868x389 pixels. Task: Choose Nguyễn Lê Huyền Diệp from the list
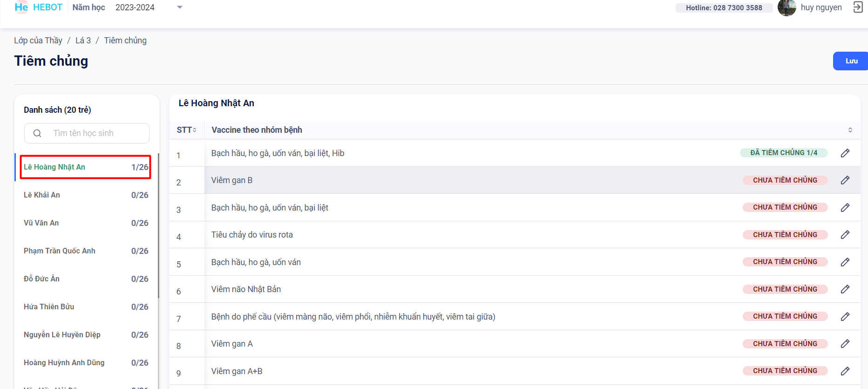[x=62, y=334]
